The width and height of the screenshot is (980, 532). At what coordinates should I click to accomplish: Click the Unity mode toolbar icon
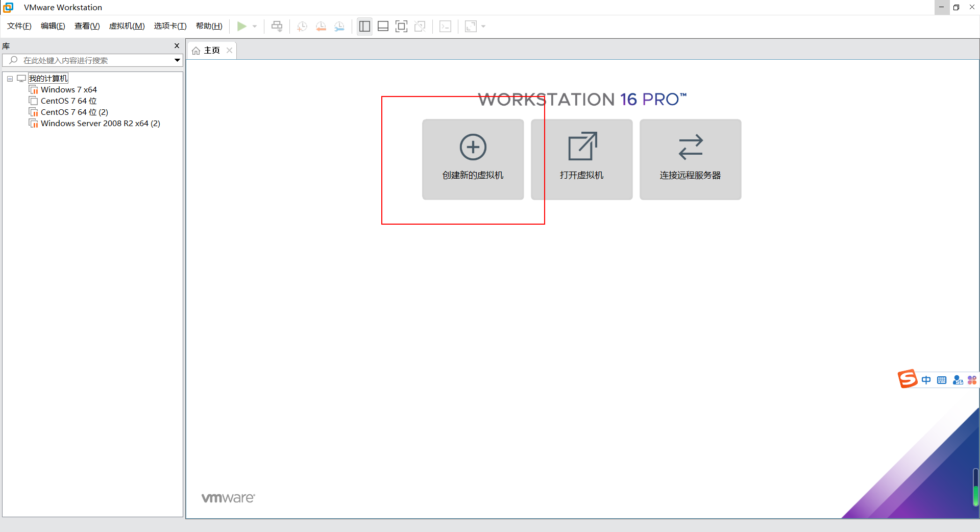420,26
